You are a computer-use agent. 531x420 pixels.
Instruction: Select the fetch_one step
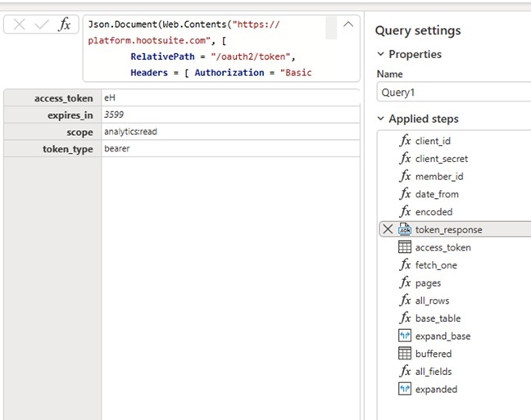(436, 265)
